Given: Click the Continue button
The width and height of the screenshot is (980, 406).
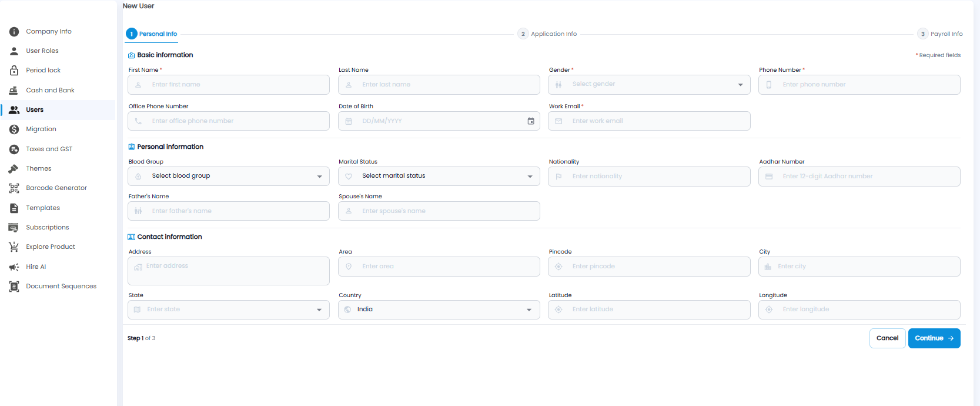Looking at the screenshot, I should (x=934, y=338).
